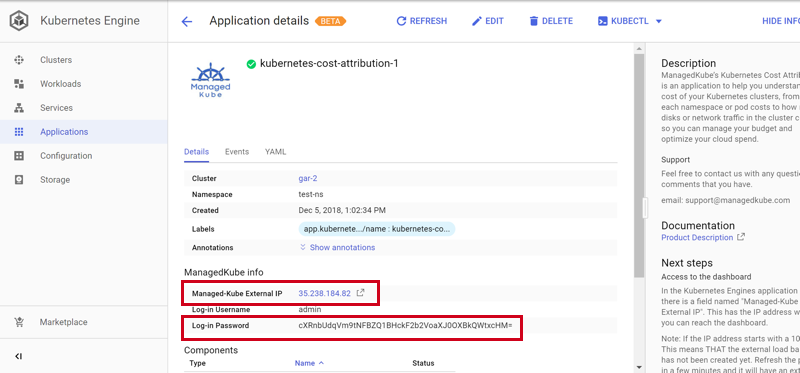The height and width of the screenshot is (373, 800).
Task: Click the admin username value
Action: tap(310, 310)
